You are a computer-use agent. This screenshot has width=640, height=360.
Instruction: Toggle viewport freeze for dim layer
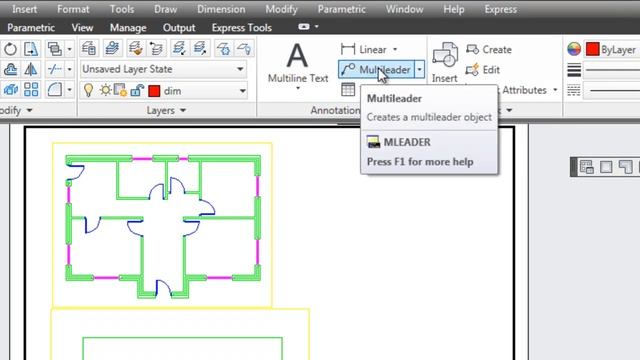(x=120, y=90)
